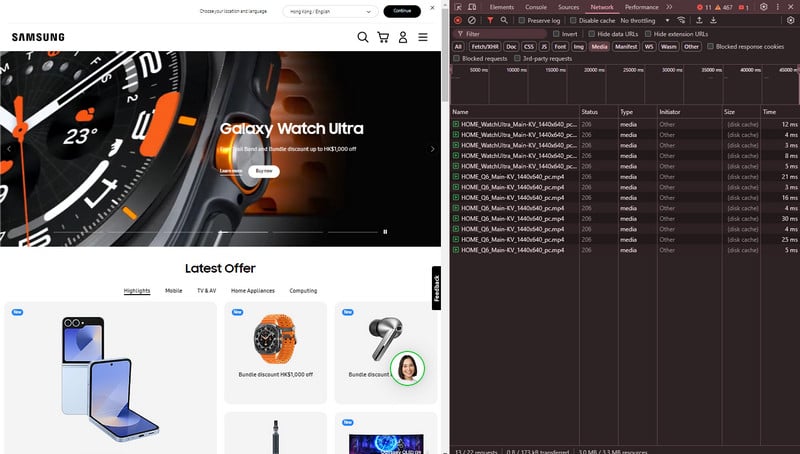
Task: Check Hide data URLs
Action: click(x=591, y=34)
